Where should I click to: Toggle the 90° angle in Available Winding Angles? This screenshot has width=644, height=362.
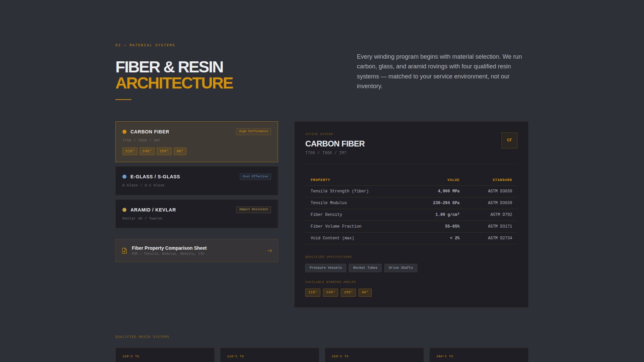pyautogui.click(x=365, y=292)
